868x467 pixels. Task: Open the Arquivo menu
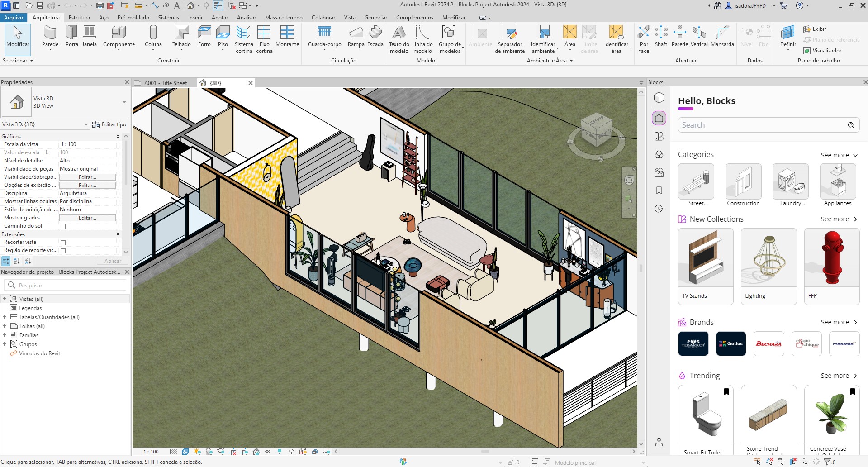[x=14, y=18]
